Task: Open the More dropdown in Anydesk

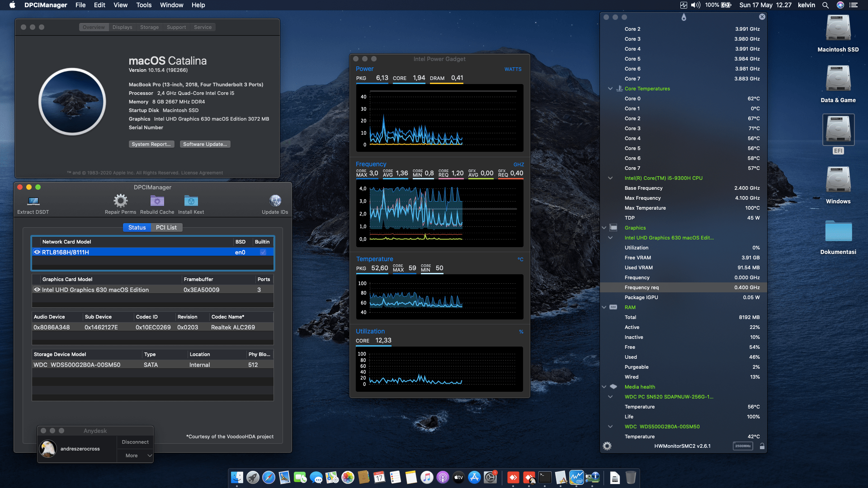Action: (135, 455)
